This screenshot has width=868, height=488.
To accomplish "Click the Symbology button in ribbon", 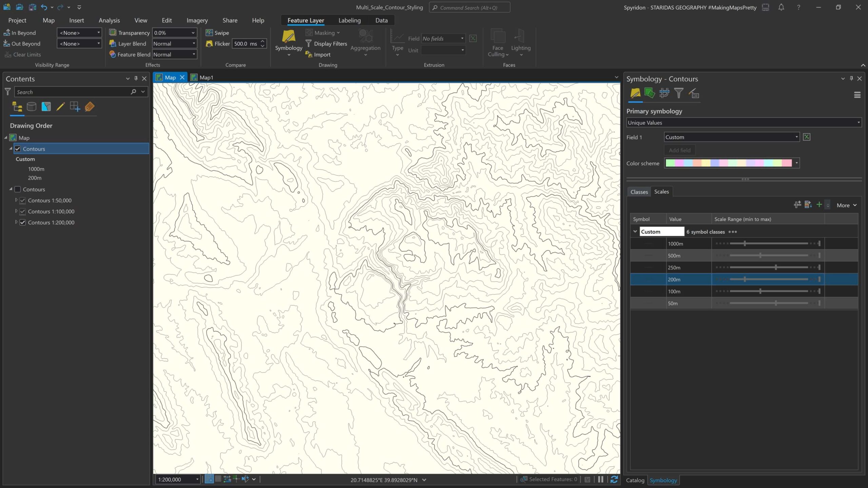I will click(289, 38).
